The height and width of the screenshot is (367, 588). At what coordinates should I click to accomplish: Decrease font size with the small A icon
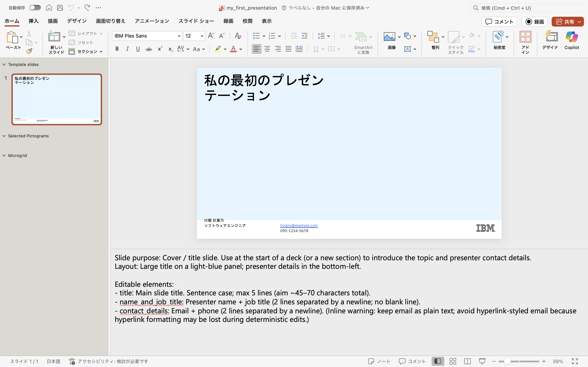click(222, 36)
